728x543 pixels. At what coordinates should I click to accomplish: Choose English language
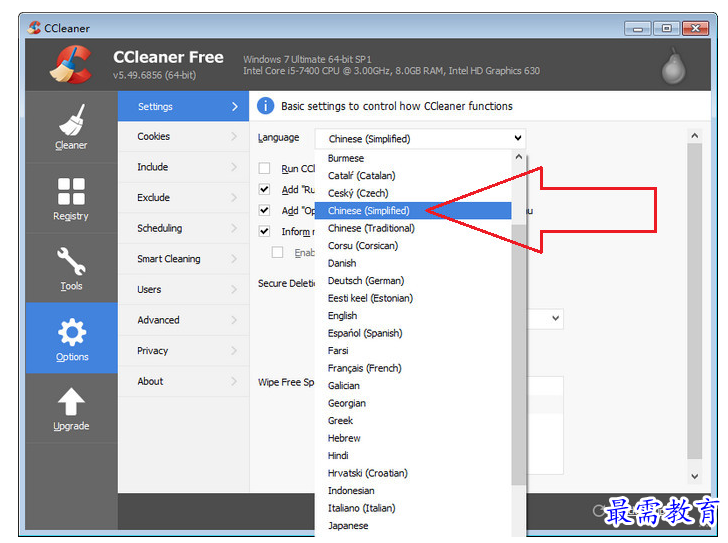pos(413,316)
